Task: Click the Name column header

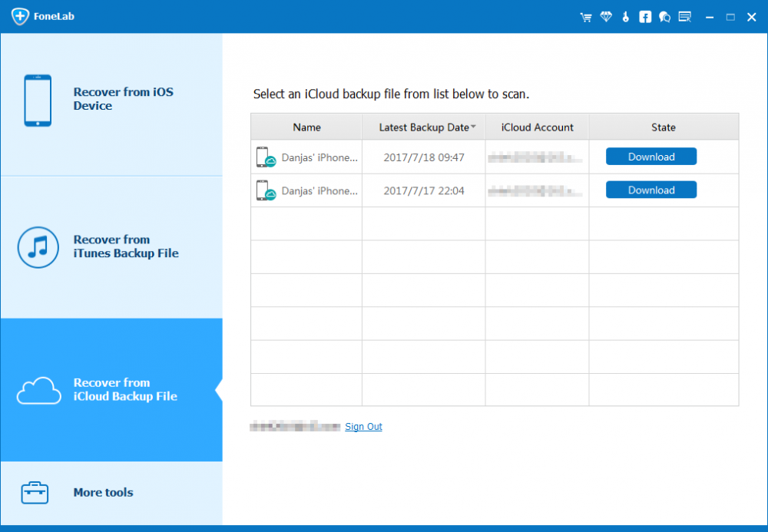Action: pyautogui.click(x=306, y=127)
